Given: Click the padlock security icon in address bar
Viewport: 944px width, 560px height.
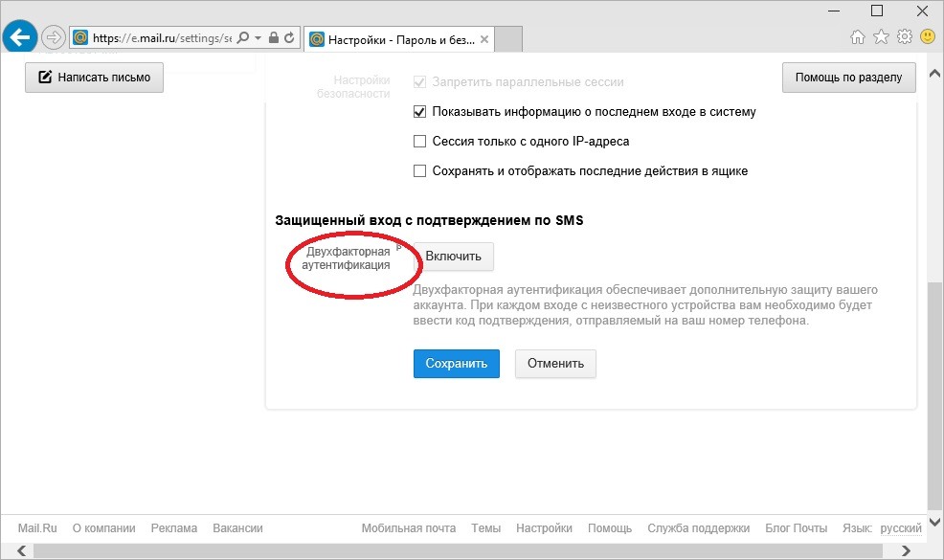Looking at the screenshot, I should [x=274, y=38].
